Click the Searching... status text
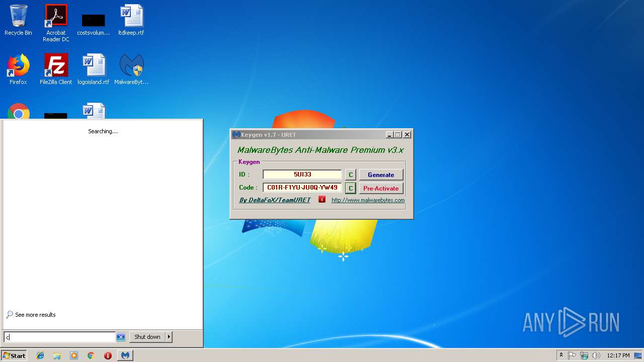 click(x=103, y=131)
